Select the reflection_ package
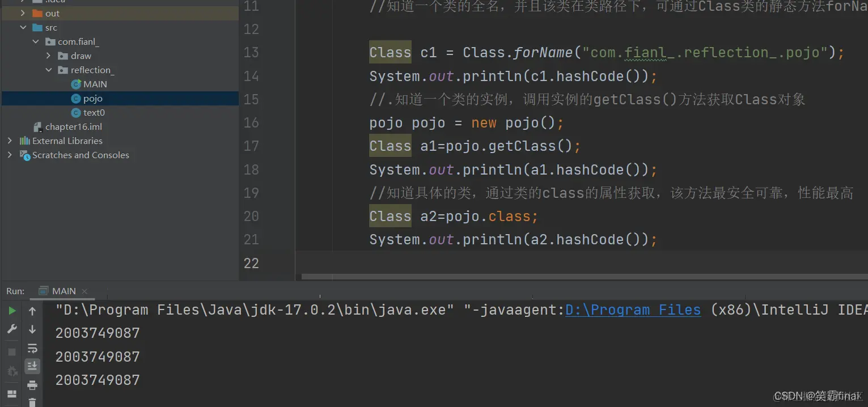Image resolution: width=868 pixels, height=407 pixels. 92,70
